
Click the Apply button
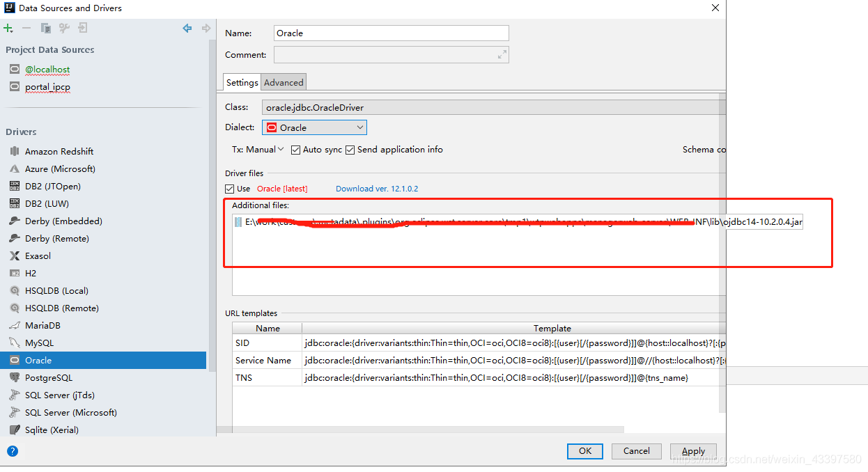click(x=693, y=451)
